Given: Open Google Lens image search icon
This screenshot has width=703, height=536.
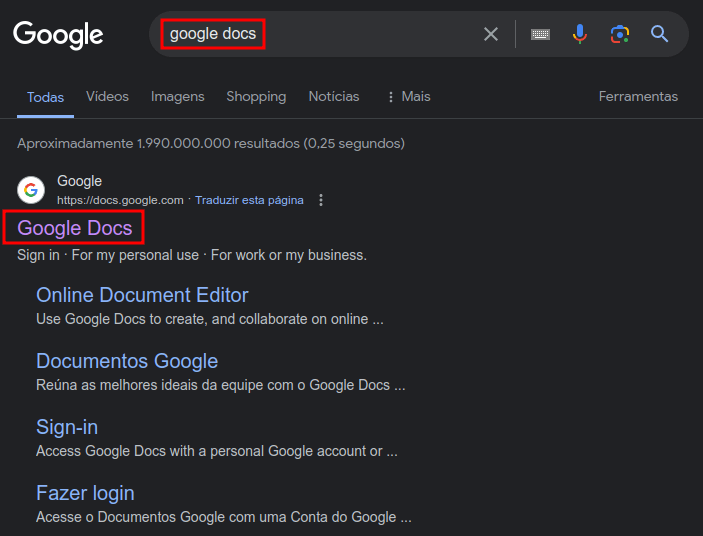Looking at the screenshot, I should (620, 34).
